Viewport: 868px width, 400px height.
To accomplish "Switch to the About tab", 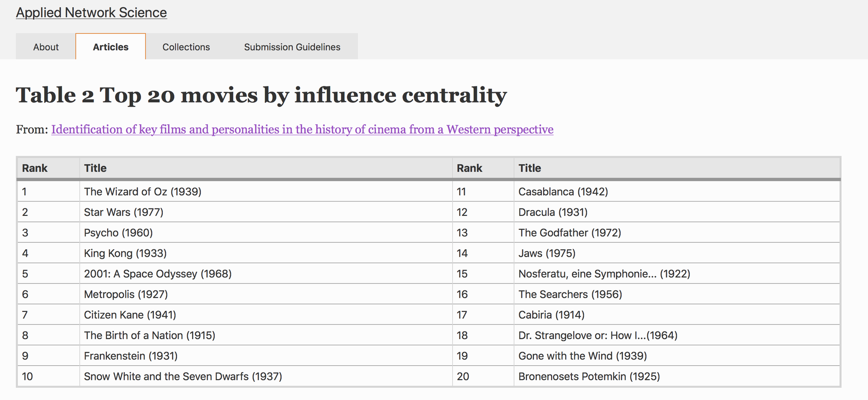I will [x=46, y=47].
